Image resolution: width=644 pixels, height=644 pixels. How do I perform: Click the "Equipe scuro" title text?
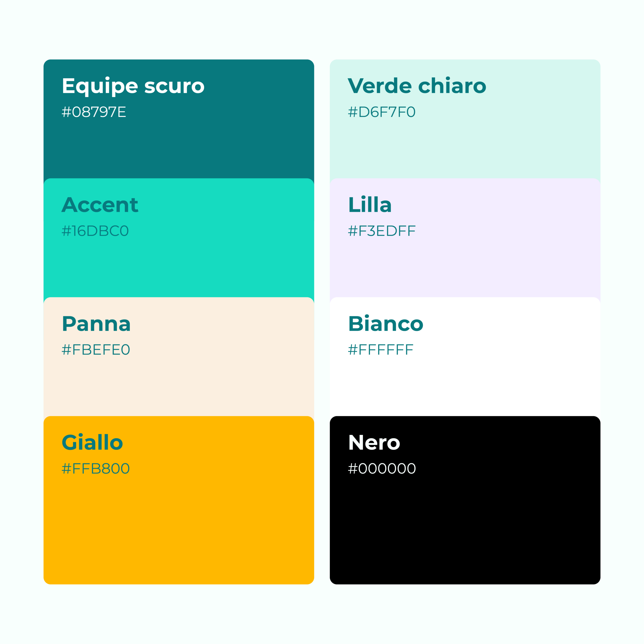[x=133, y=86]
